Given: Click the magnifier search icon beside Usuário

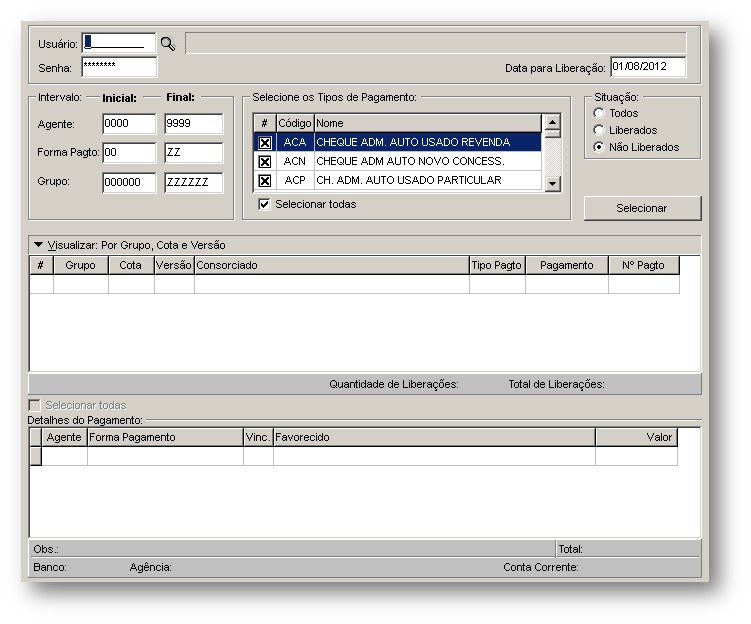Looking at the screenshot, I should (168, 44).
